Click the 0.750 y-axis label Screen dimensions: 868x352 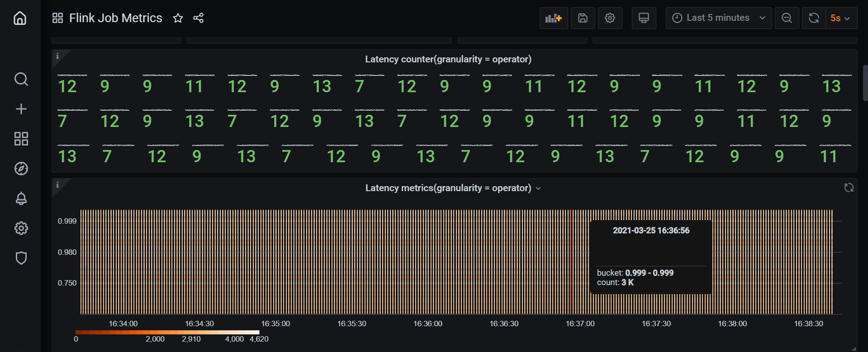tap(67, 283)
